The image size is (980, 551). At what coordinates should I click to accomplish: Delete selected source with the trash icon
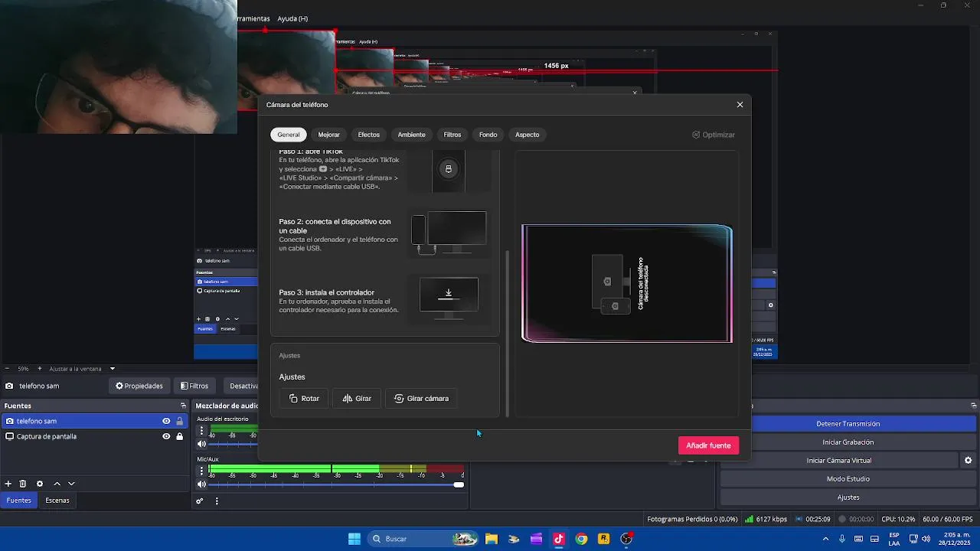[23, 484]
